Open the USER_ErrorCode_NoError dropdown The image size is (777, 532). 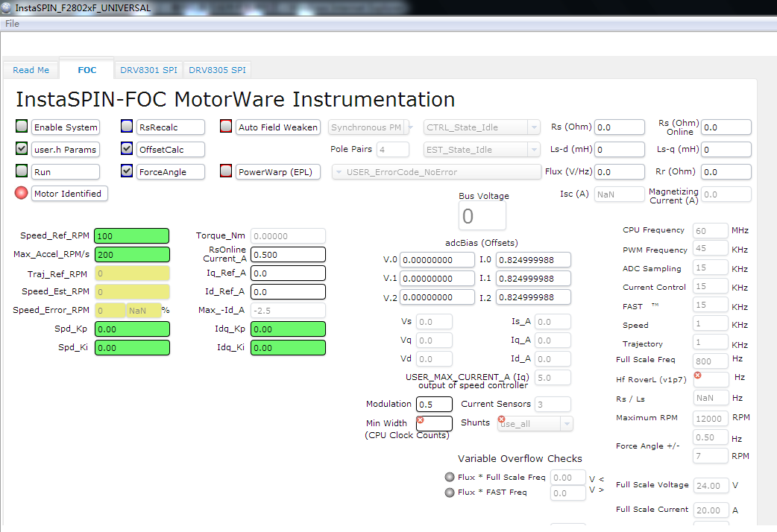[436, 172]
